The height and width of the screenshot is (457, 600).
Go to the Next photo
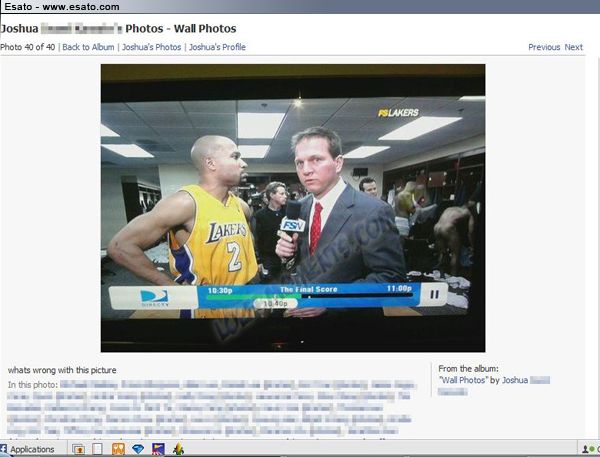(573, 47)
